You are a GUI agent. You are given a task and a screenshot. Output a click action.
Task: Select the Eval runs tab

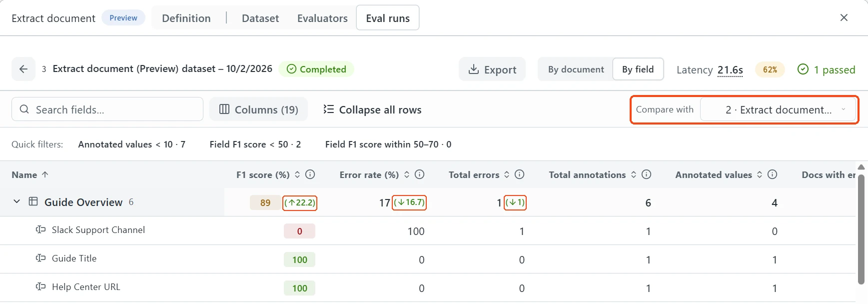pos(388,18)
